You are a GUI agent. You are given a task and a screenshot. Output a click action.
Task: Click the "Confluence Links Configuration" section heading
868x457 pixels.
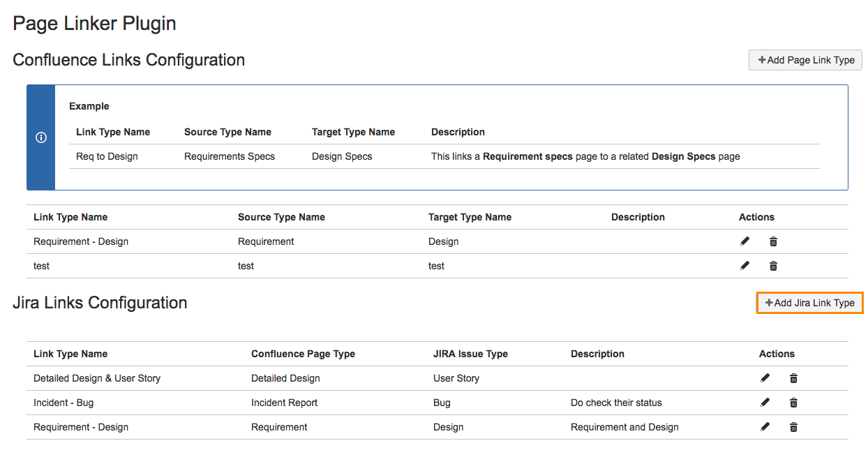128,60
